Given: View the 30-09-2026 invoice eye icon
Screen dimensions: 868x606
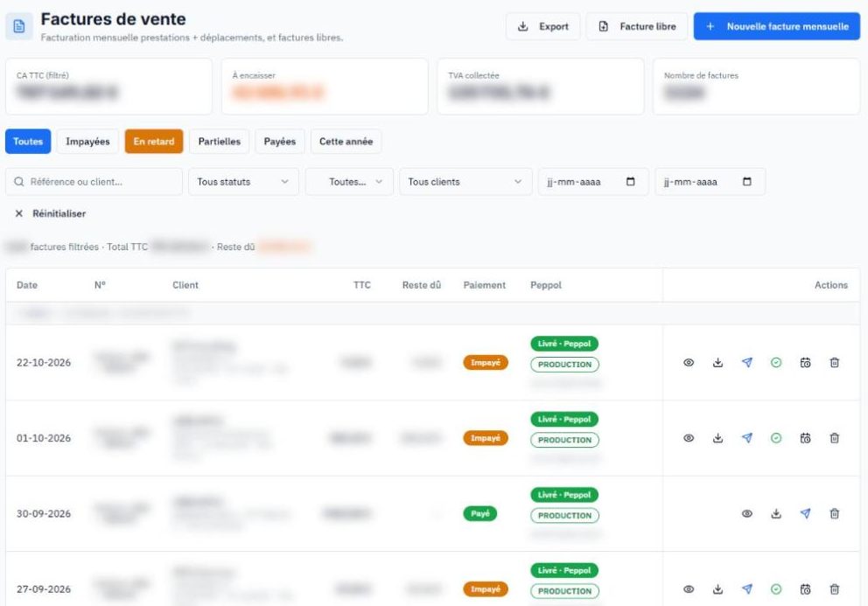Looking at the screenshot, I should pos(746,513).
